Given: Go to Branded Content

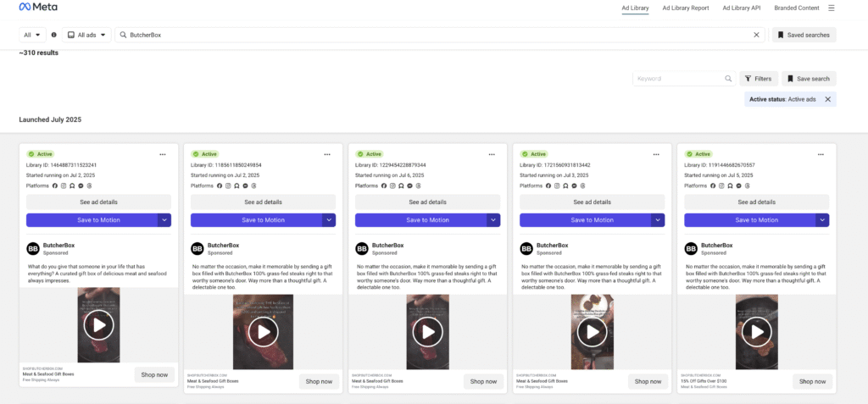Looking at the screenshot, I should [797, 8].
